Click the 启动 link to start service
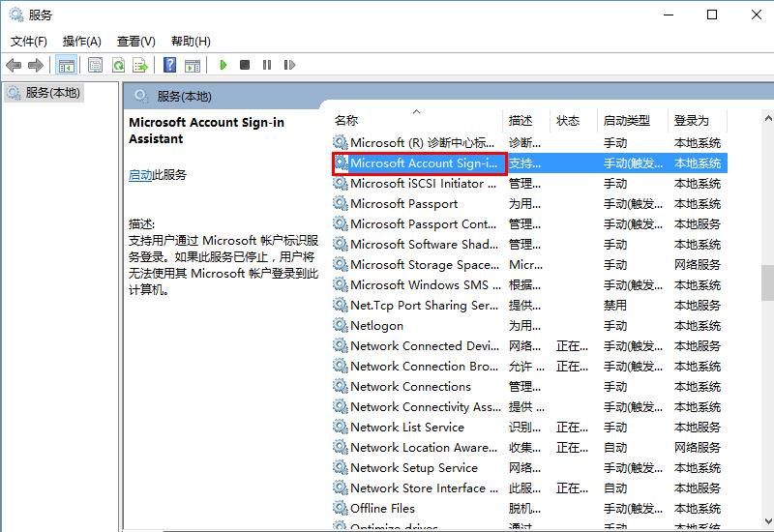774x532 pixels. coord(140,175)
